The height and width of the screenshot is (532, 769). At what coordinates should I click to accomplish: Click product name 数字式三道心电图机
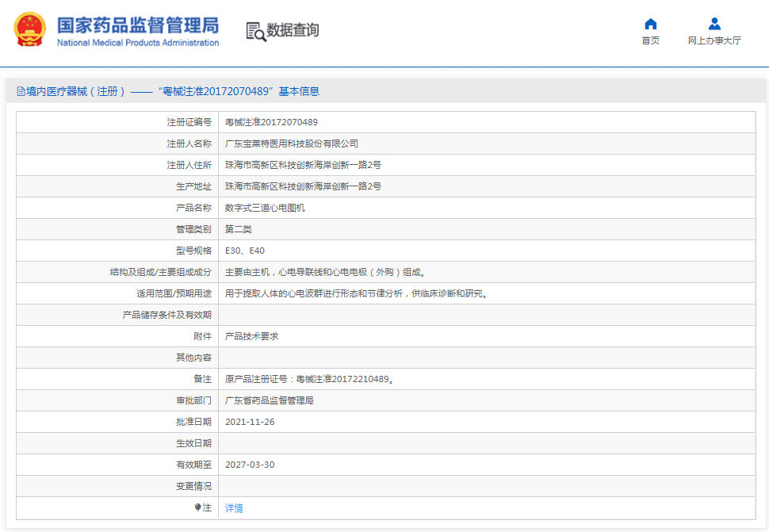(265, 208)
